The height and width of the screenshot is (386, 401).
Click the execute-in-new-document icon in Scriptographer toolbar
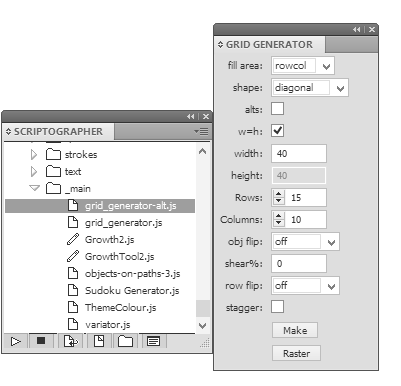(71, 341)
